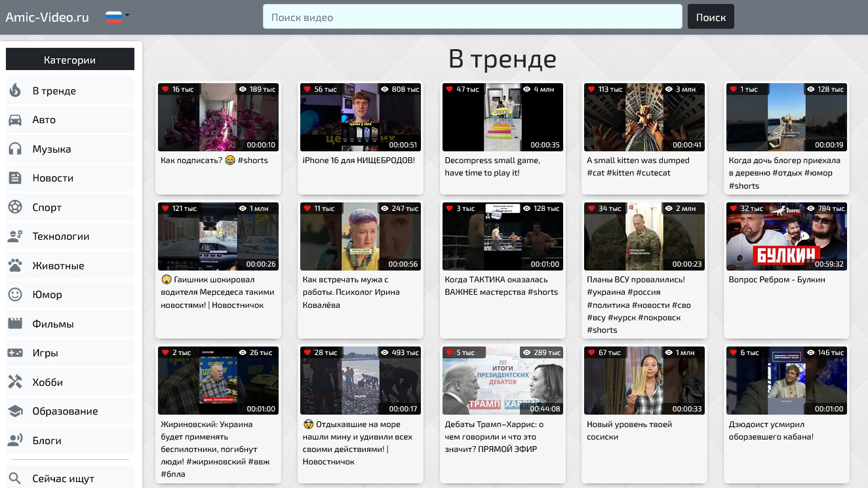Click the graduation cap icon for Образование
868x488 pixels.
pyautogui.click(x=15, y=411)
